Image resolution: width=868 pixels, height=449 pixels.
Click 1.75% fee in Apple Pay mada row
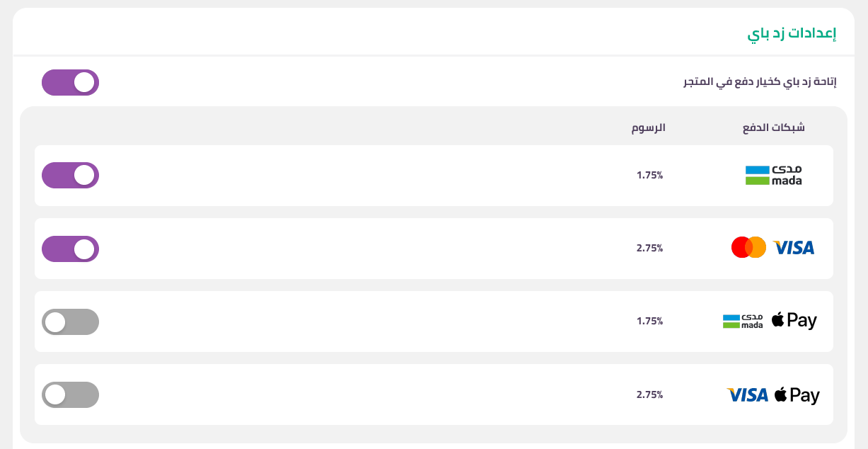point(649,321)
